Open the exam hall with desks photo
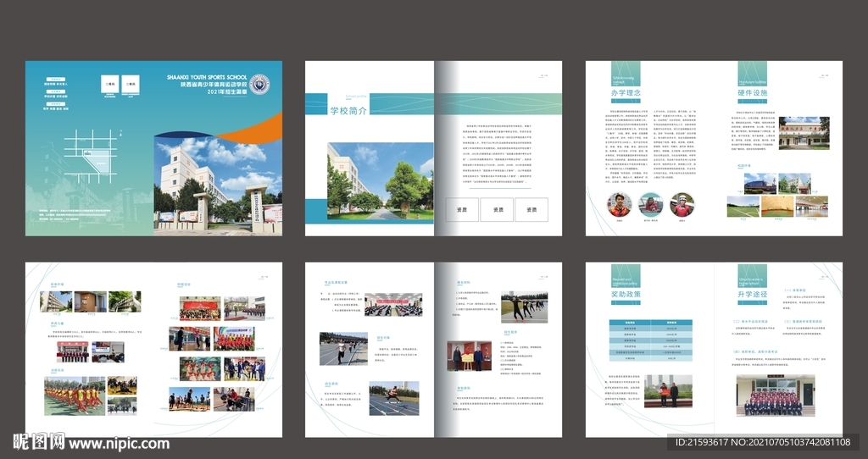Screen dimensions: 868x459 (393, 304)
